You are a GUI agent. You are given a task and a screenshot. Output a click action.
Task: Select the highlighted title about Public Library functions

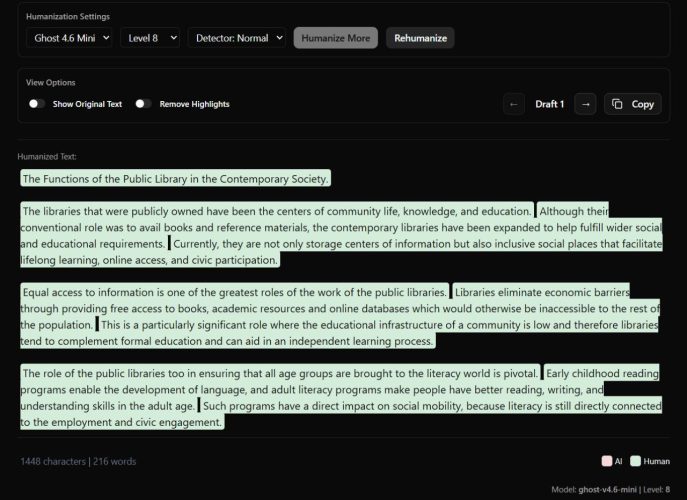(x=175, y=179)
